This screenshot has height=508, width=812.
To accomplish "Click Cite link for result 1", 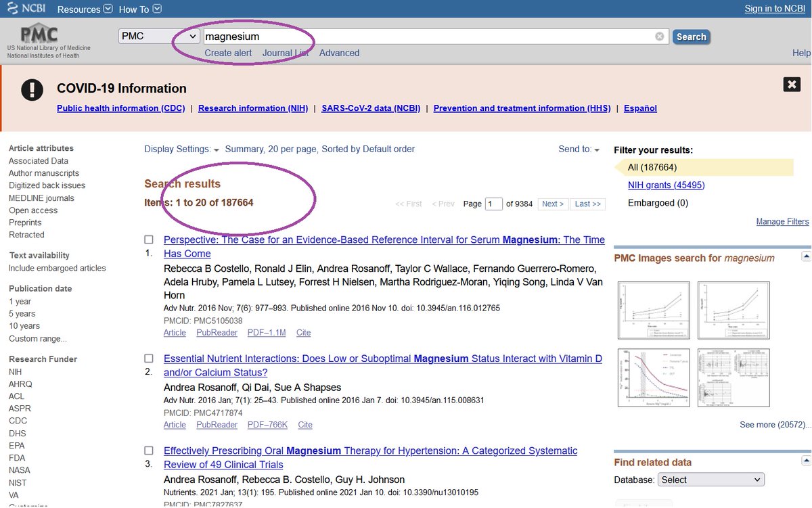I will coord(303,333).
